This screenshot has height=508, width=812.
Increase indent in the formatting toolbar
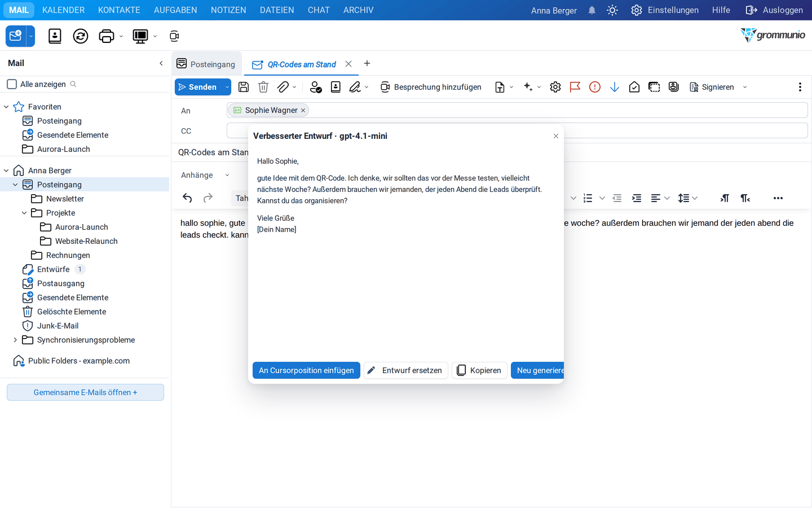point(637,198)
